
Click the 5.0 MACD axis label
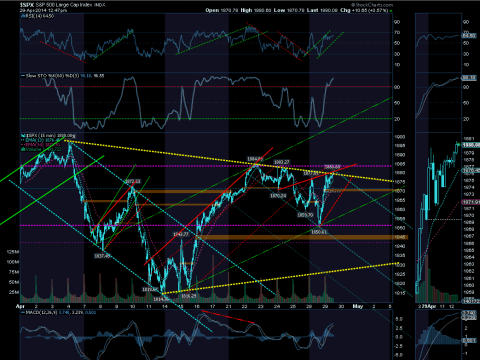tap(399, 319)
